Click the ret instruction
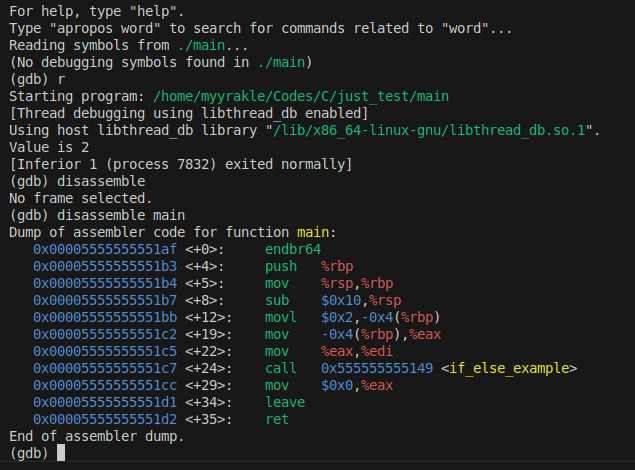Viewport: 635px width, 470px height. (277, 420)
